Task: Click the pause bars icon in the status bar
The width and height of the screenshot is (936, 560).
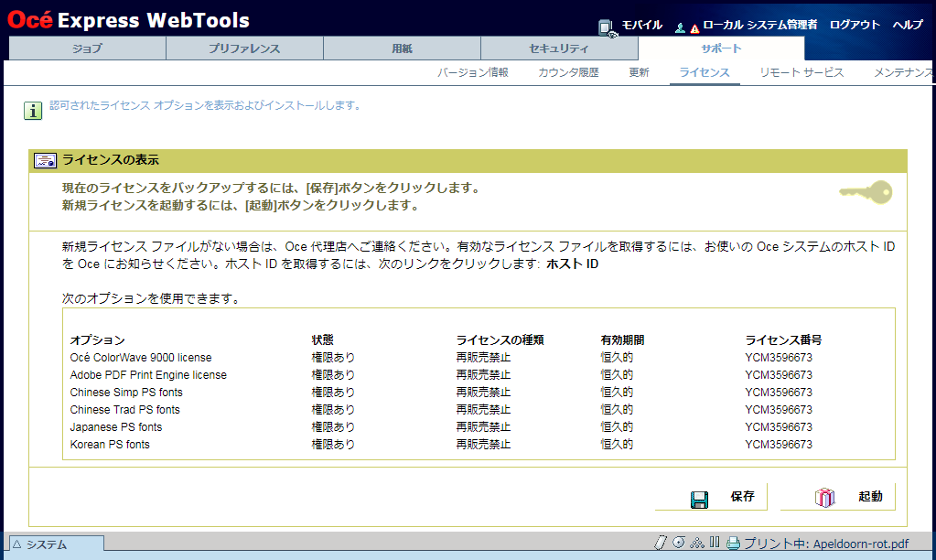Action: [715, 542]
